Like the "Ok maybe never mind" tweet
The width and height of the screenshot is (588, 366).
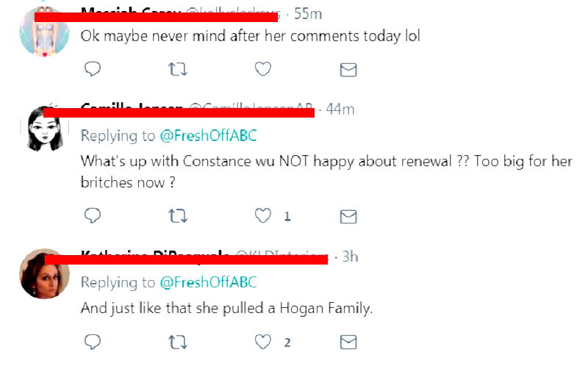(x=262, y=69)
